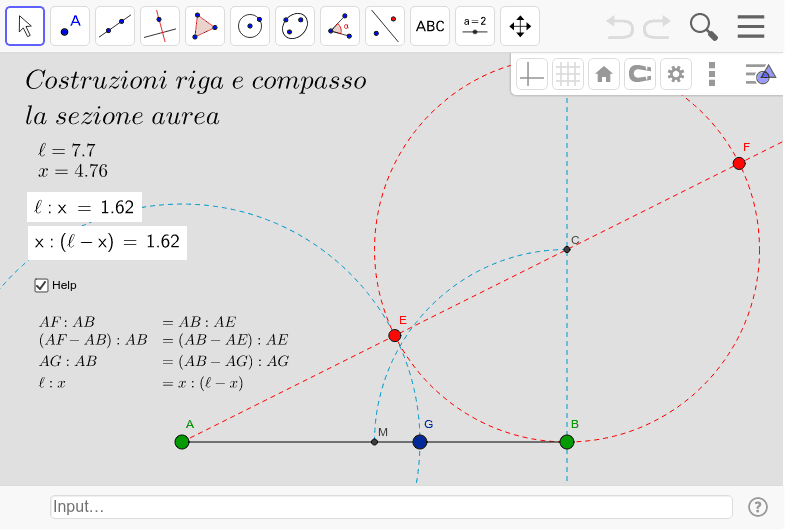
Task: Select green point A
Action: tap(182, 442)
